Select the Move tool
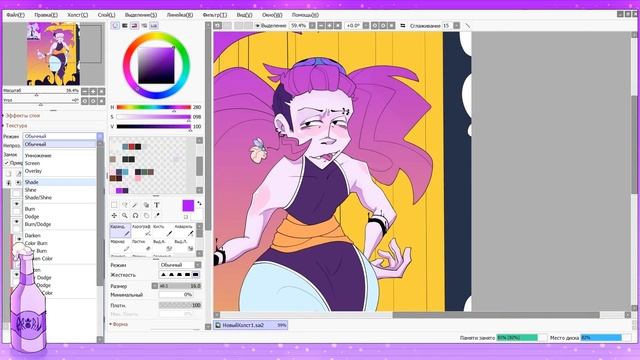Viewport: 640px width, 360px height. point(114,216)
